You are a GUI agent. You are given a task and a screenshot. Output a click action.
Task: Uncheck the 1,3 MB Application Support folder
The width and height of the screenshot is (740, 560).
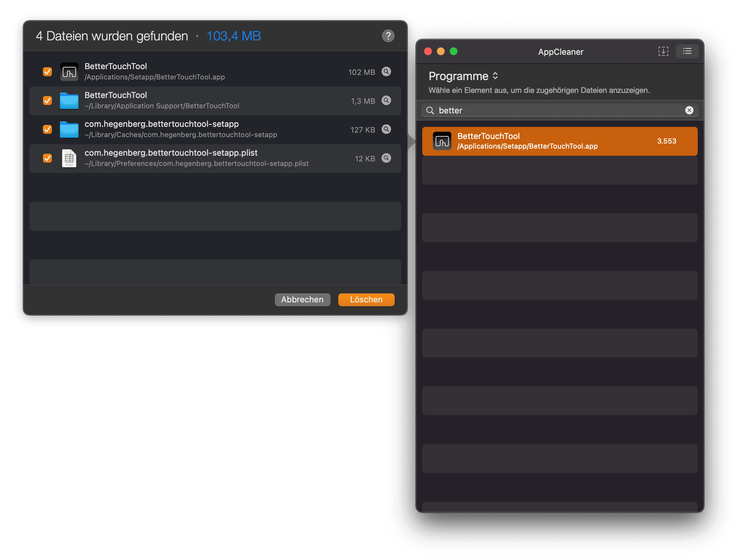click(47, 100)
